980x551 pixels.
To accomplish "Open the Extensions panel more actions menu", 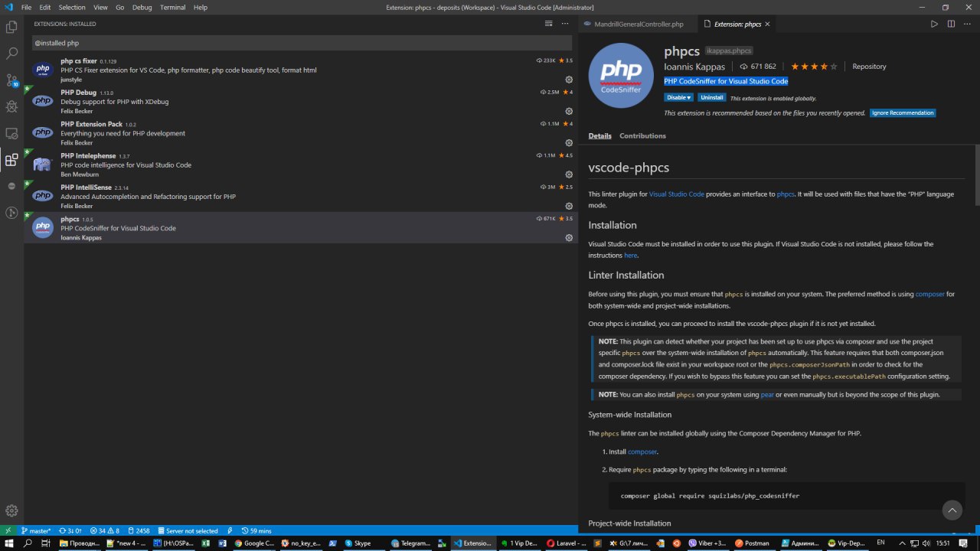I will tap(564, 24).
